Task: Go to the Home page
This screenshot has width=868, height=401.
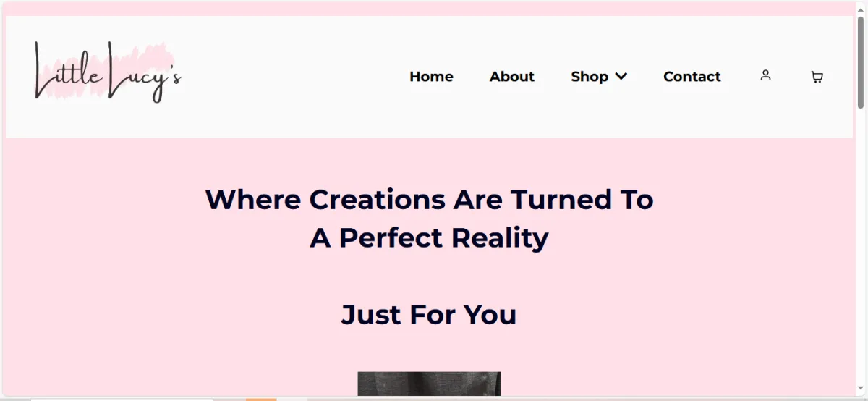Action: pos(431,76)
